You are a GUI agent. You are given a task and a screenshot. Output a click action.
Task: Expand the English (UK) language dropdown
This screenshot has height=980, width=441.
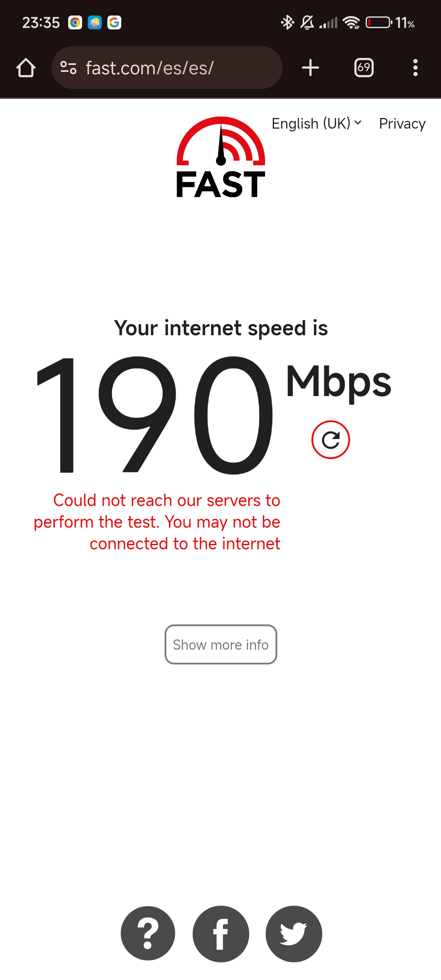point(317,123)
